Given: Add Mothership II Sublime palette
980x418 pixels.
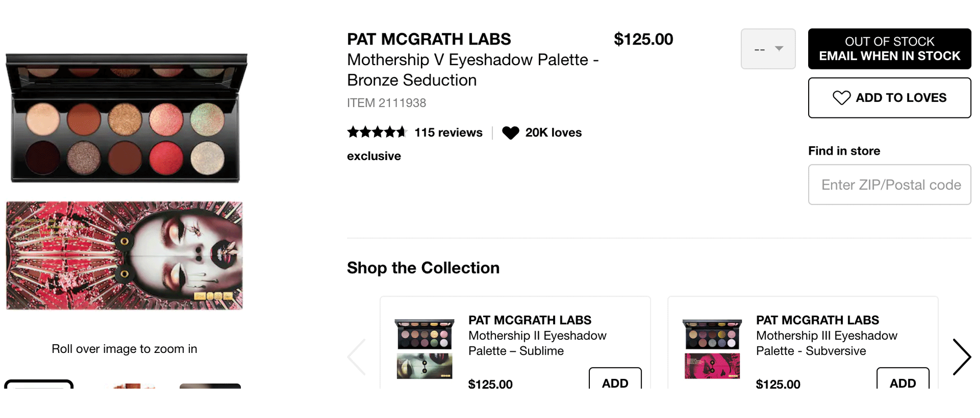Looking at the screenshot, I should click(614, 381).
